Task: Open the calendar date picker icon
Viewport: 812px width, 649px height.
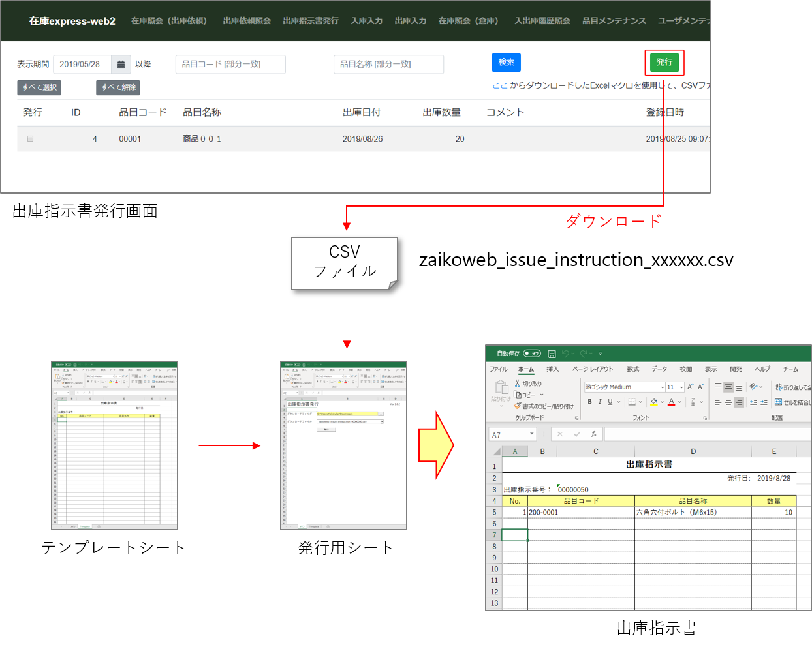Action: click(121, 65)
